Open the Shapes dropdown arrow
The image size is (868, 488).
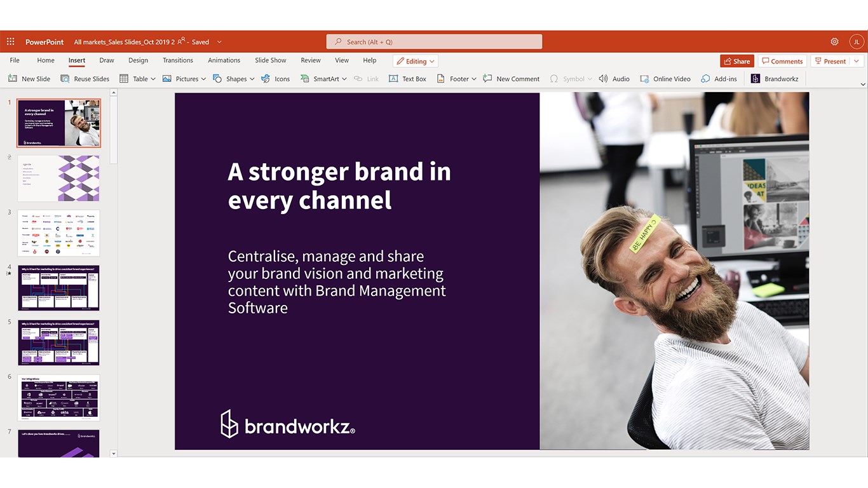tap(252, 79)
